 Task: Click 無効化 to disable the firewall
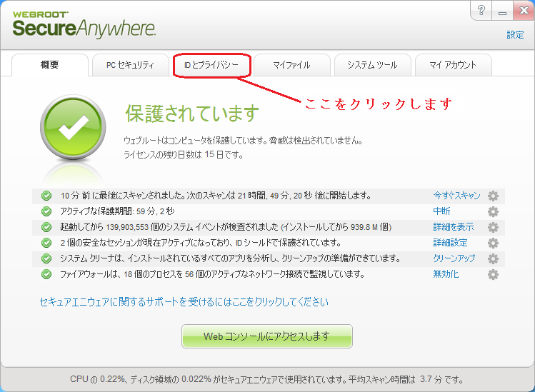pos(446,274)
